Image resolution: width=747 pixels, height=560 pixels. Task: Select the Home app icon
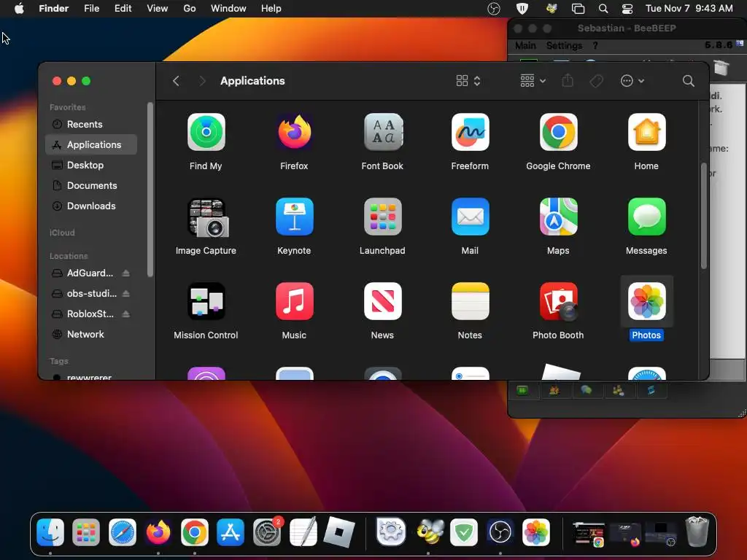[x=646, y=133]
